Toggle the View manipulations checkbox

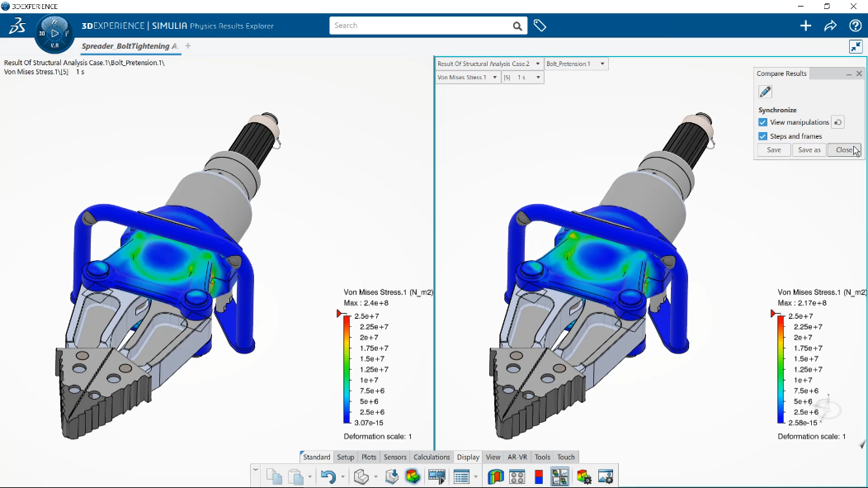click(763, 122)
